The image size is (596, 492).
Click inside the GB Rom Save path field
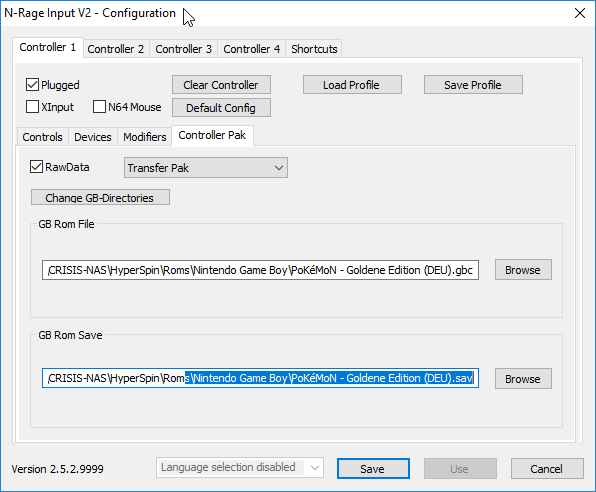tap(260, 378)
